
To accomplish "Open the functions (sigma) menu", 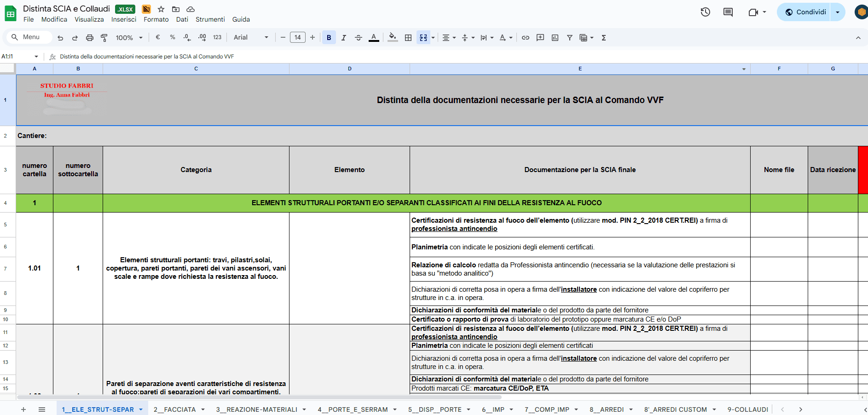I will (603, 37).
